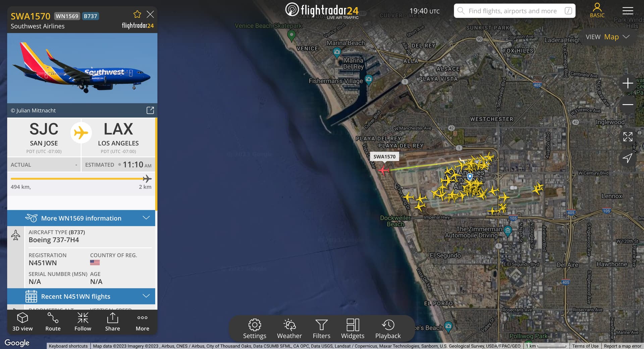The height and width of the screenshot is (349, 644).
Task: Select Fisherman's Village map pin
Action: pyautogui.click(x=369, y=80)
